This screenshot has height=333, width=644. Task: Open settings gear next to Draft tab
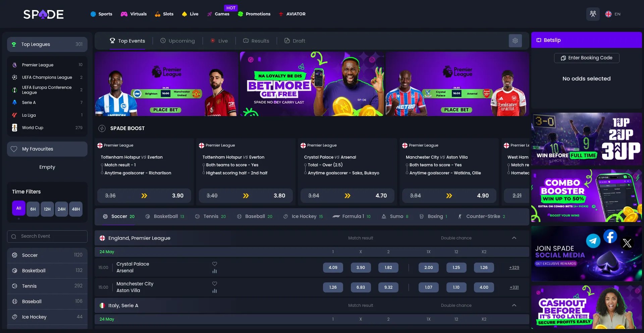point(515,41)
